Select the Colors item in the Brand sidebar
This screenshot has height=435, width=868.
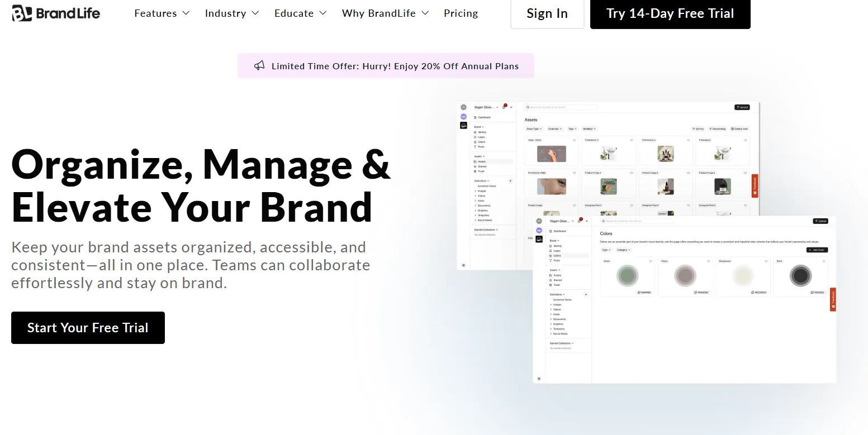[482, 142]
